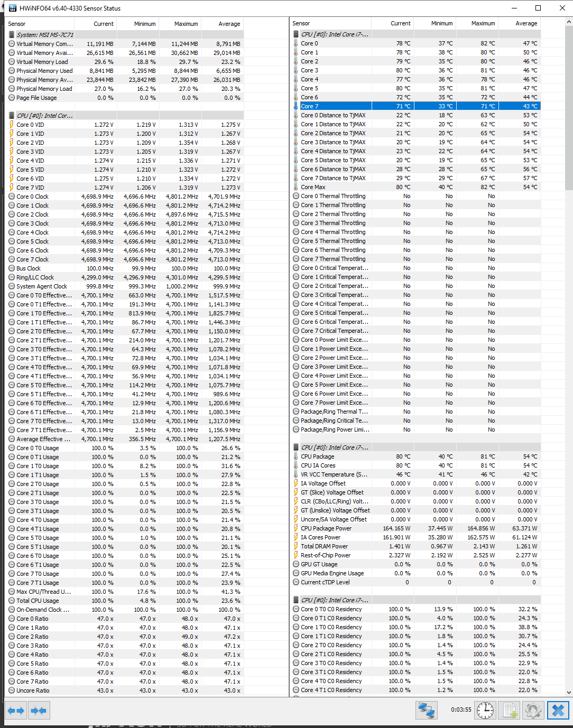Screen dimensions: 573x728
Task: Click the thermometer icon beside Core Max
Action: tap(296, 187)
